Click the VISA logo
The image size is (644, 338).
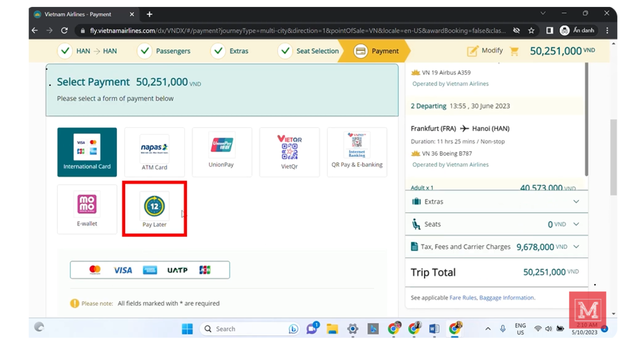[122, 270]
